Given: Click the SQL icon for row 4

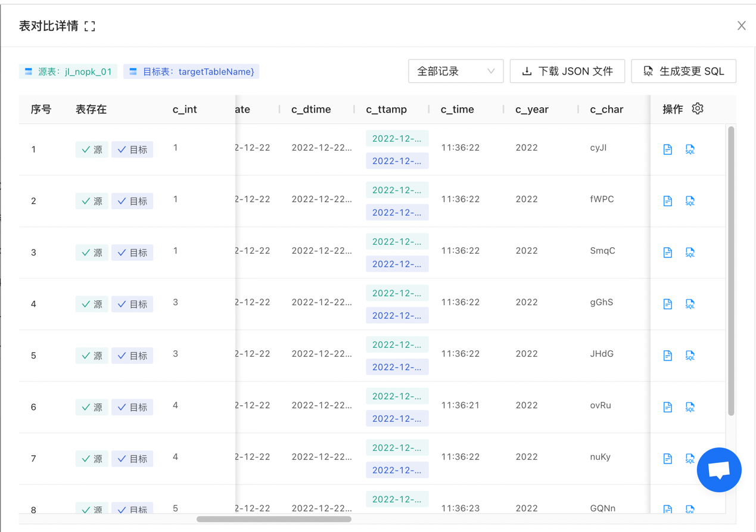Looking at the screenshot, I should (x=690, y=304).
